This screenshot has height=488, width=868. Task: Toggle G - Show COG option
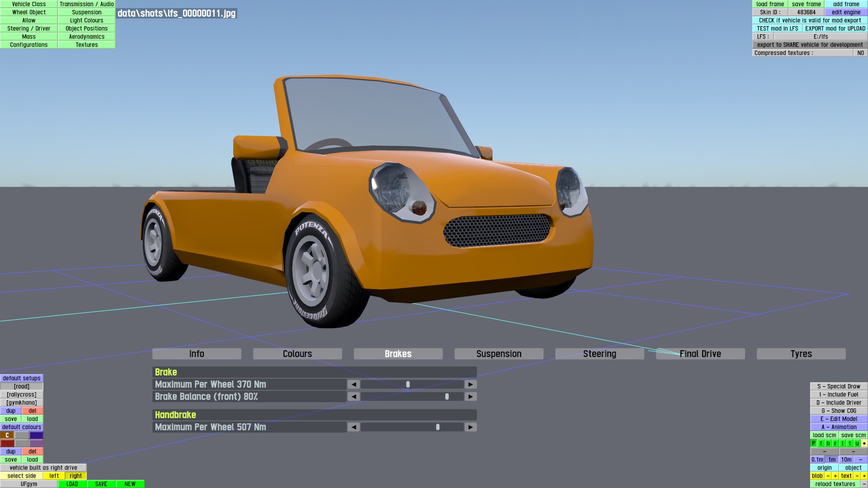tap(839, 411)
